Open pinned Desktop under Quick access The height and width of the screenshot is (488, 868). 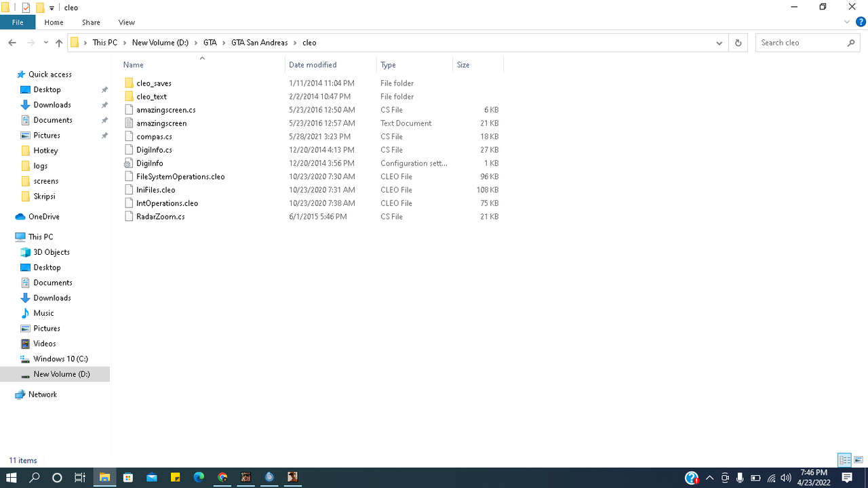click(47, 89)
